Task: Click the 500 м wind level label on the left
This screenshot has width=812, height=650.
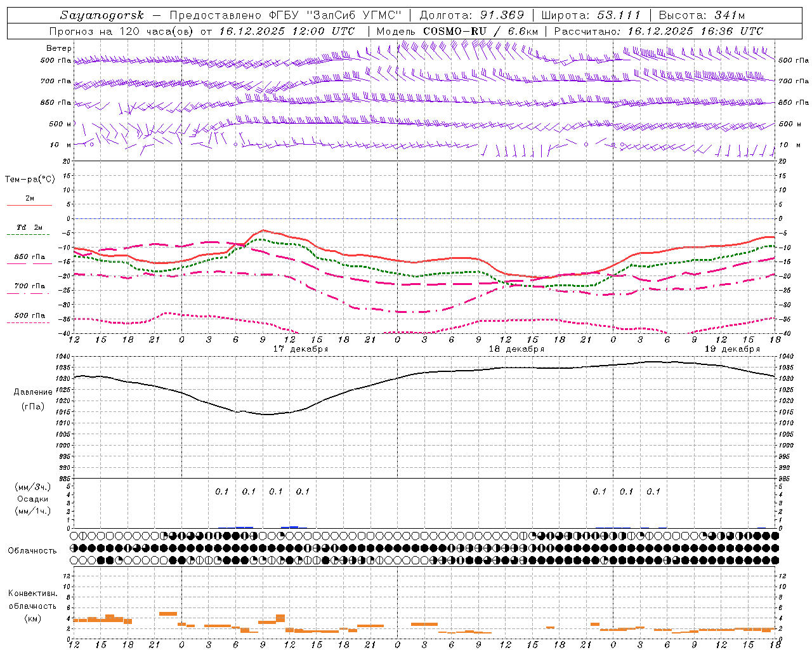Action: 60,124
